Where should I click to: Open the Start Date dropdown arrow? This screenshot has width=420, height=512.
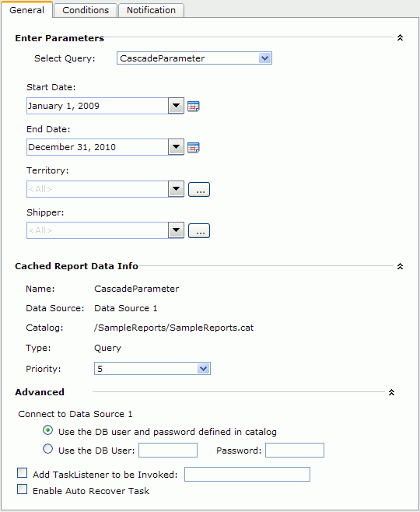click(177, 106)
